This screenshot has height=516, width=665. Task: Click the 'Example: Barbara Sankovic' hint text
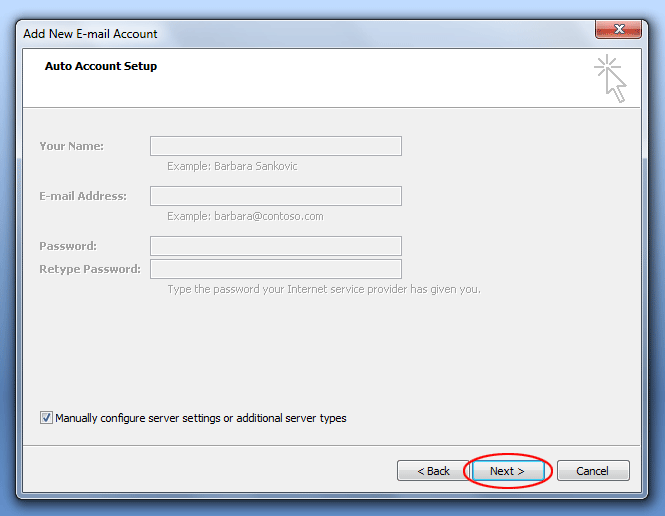point(232,166)
